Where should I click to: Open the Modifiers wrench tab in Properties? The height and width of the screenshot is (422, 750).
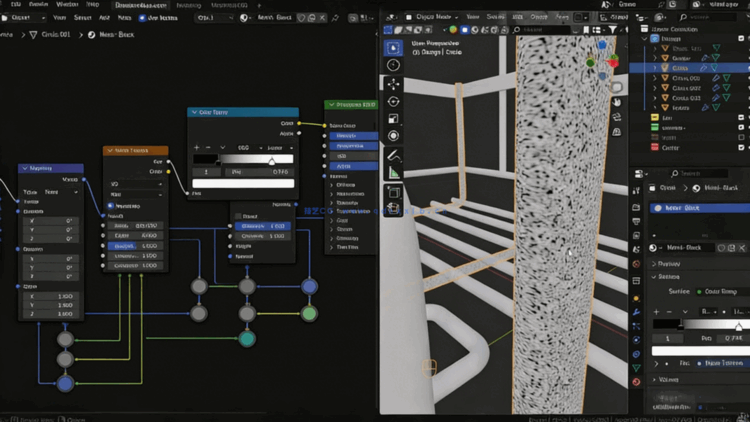[636, 312]
